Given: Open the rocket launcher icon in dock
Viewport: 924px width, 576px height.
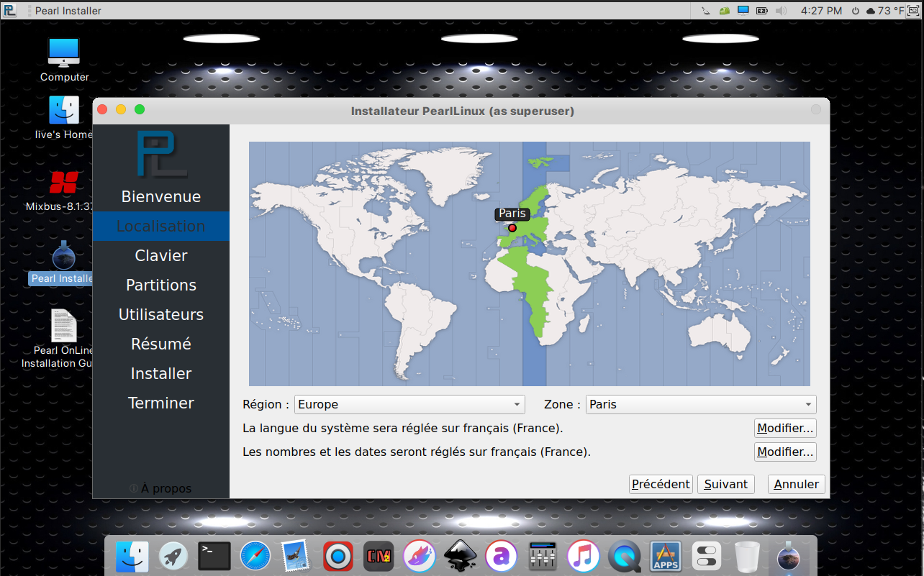Looking at the screenshot, I should tap(173, 556).
